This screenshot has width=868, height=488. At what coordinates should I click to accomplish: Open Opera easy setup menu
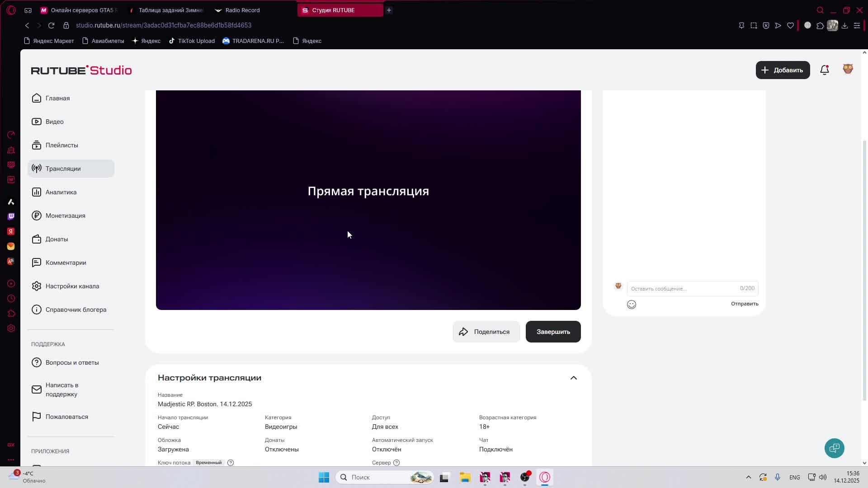click(857, 26)
